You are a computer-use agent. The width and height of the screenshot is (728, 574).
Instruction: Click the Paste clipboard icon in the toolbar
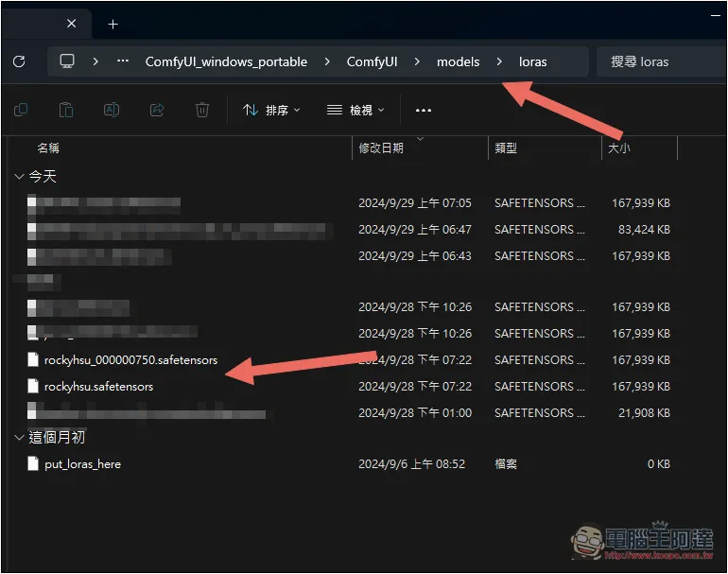tap(66, 110)
